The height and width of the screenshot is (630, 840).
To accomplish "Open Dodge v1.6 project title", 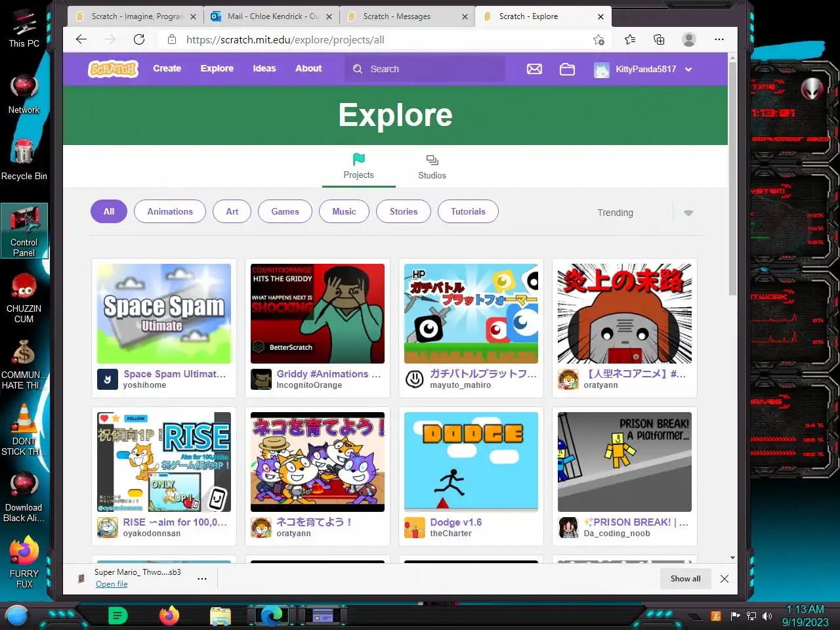I will (x=456, y=522).
